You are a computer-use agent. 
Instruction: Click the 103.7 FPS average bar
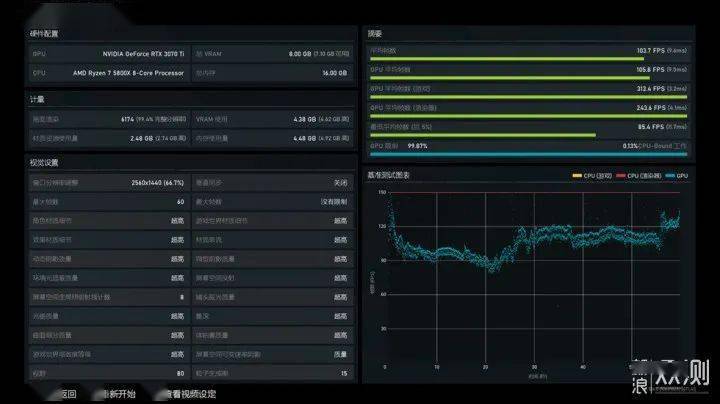tap(507, 59)
